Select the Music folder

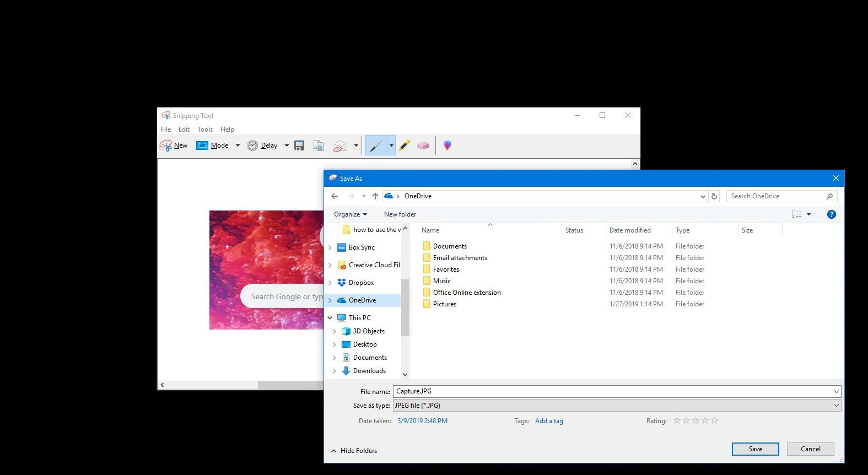[x=436, y=281]
